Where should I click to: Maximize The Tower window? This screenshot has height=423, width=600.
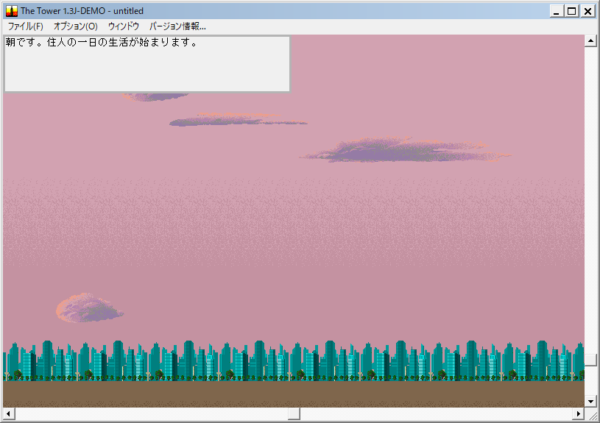point(572,10)
